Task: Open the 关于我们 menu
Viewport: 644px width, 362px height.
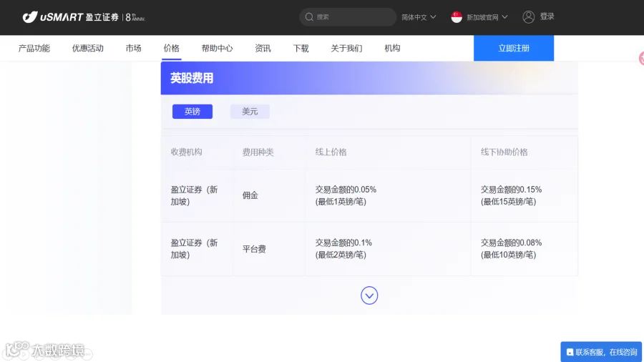Action: pos(346,48)
